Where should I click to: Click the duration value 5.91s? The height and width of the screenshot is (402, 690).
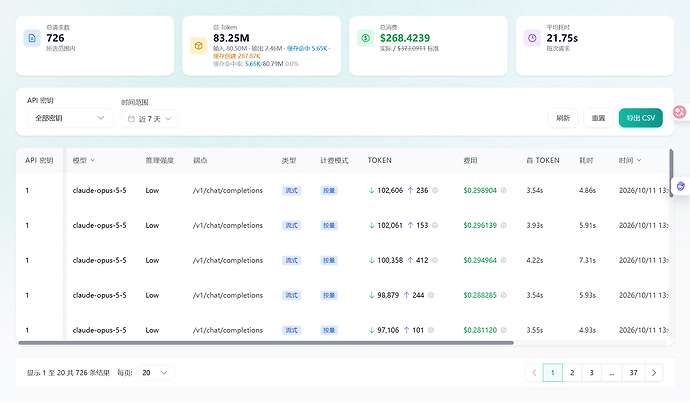587,225
